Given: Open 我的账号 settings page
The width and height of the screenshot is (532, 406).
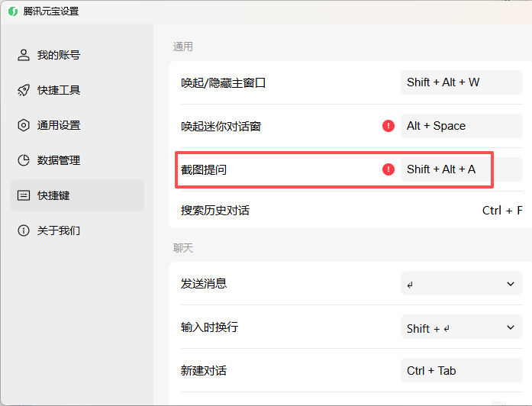Looking at the screenshot, I should pos(59,55).
